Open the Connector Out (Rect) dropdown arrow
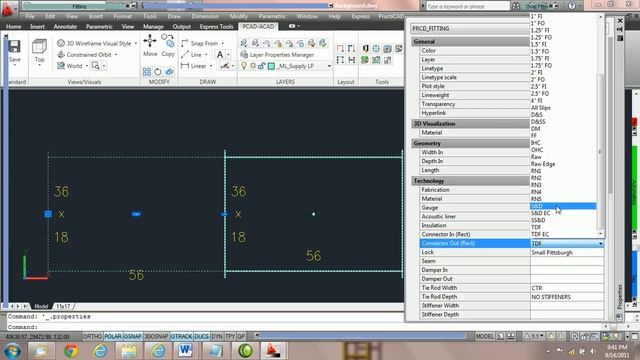 (x=600, y=244)
